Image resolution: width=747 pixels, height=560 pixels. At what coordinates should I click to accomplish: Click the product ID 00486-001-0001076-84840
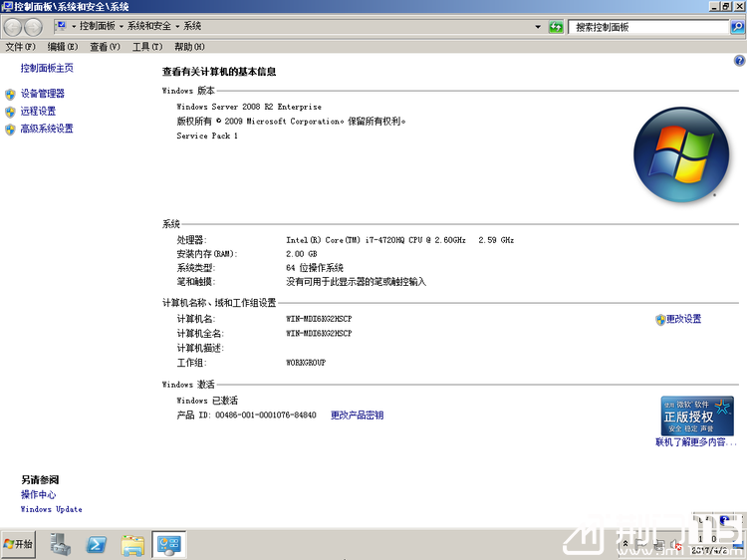[266, 416]
